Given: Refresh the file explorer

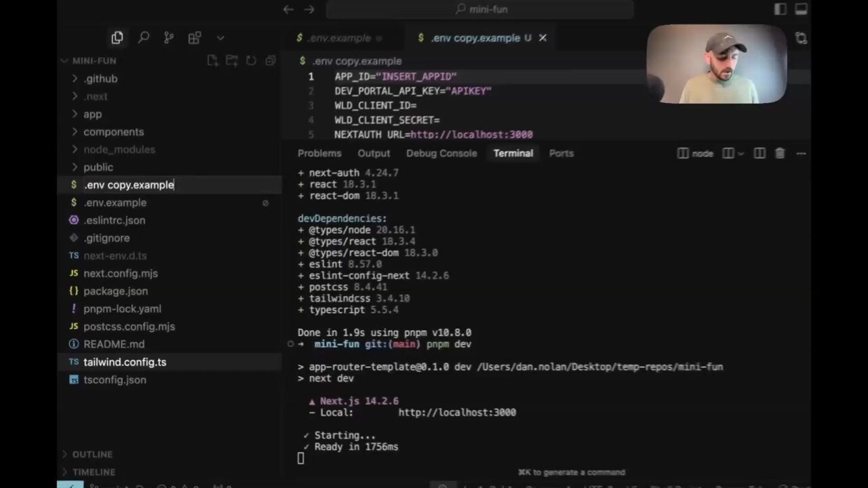Looking at the screenshot, I should point(250,60).
